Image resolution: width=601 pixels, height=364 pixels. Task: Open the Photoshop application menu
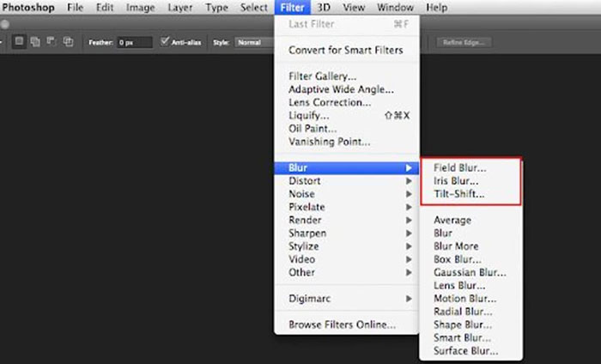coord(27,7)
